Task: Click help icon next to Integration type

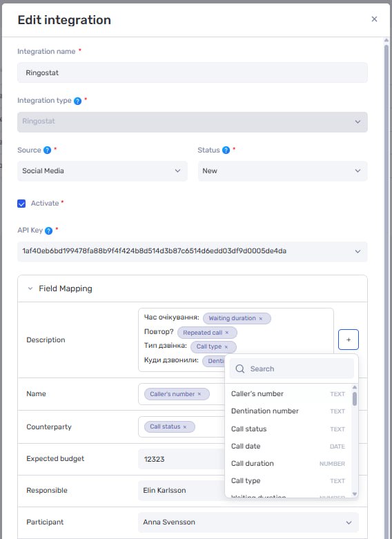Action: coord(78,101)
